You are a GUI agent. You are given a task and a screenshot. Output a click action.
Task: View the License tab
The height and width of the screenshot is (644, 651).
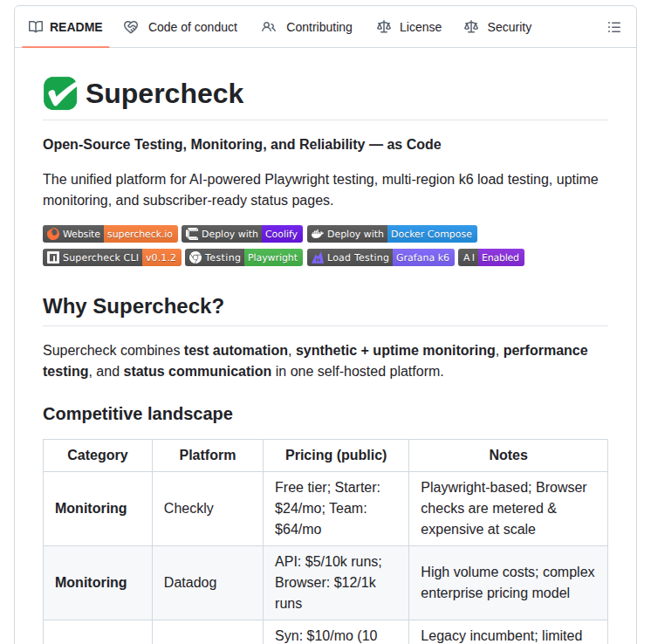click(x=409, y=27)
